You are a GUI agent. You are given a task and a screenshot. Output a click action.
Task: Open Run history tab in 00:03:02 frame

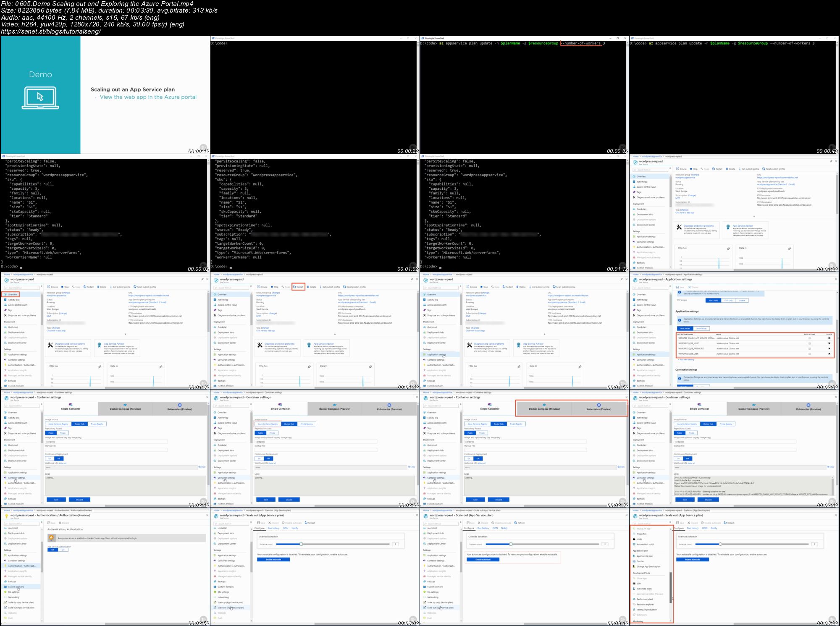[x=273, y=528]
